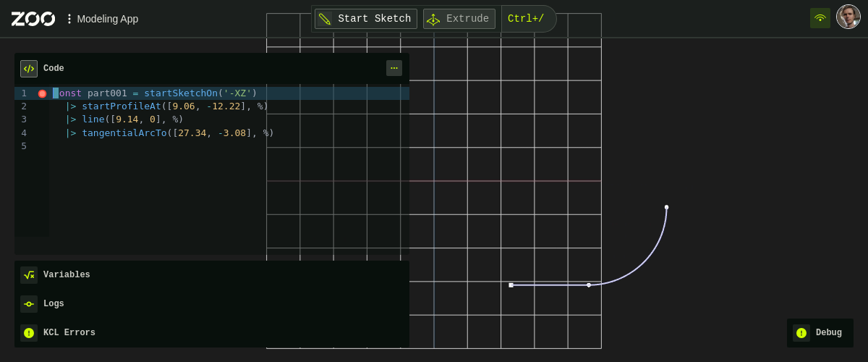Click the Start Sketch button

point(366,19)
